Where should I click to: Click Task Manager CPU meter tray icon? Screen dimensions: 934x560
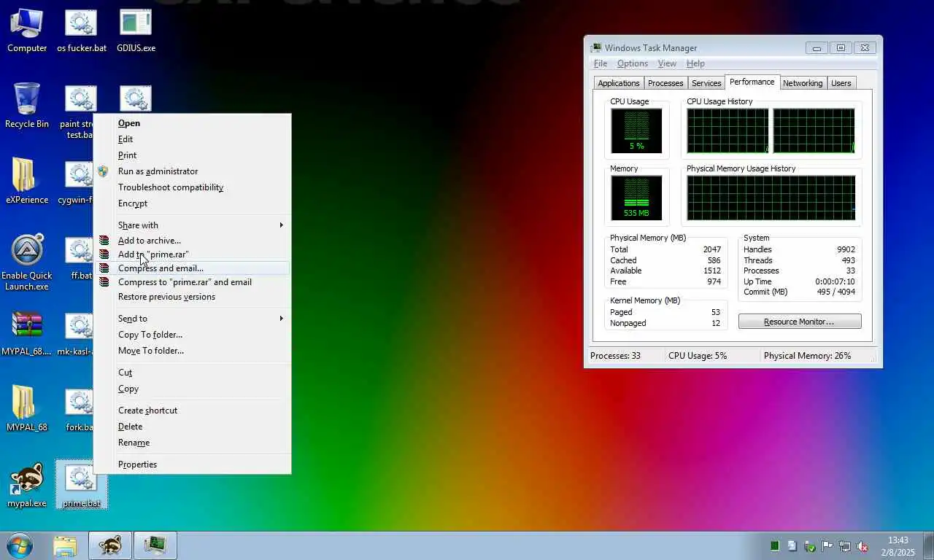pyautogui.click(x=775, y=546)
